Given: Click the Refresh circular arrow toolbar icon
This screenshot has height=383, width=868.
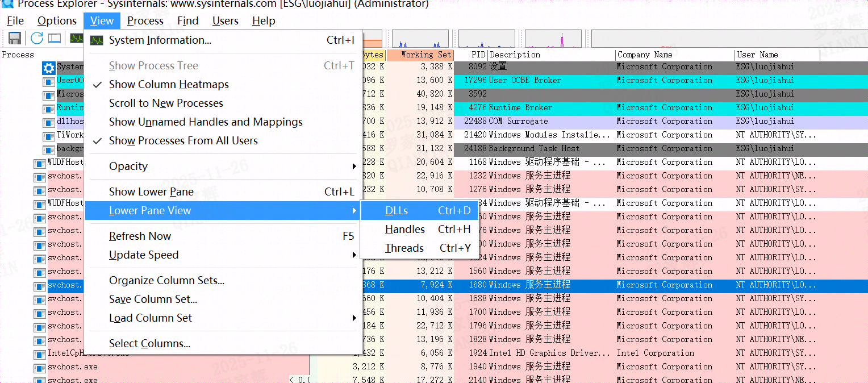Looking at the screenshot, I should [x=37, y=39].
